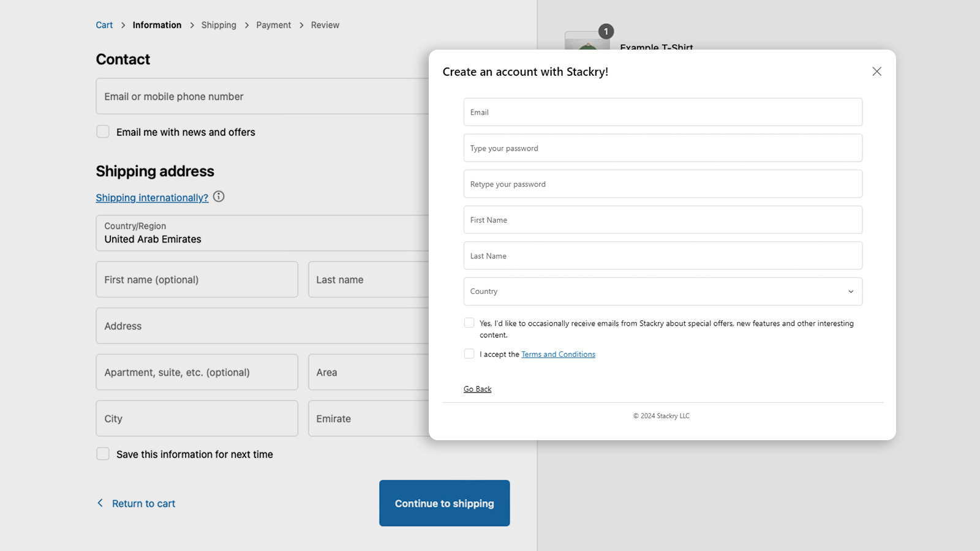Click the Continue to shipping button

445,503
